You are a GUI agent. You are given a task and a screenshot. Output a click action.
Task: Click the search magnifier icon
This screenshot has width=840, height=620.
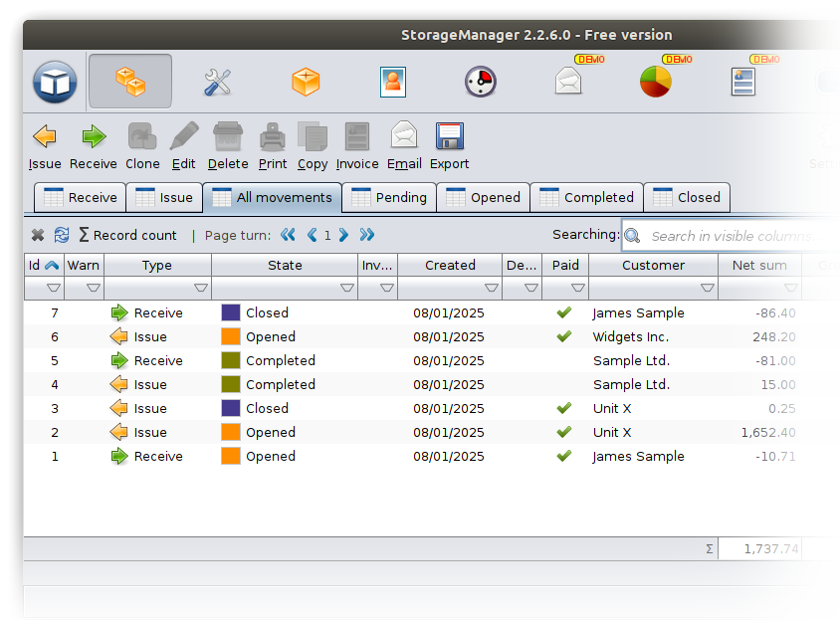coord(633,235)
